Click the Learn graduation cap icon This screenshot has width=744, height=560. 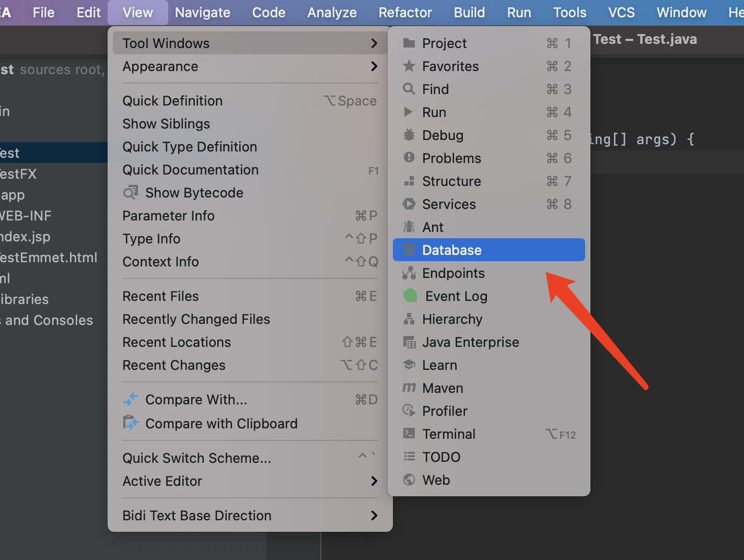[409, 365]
